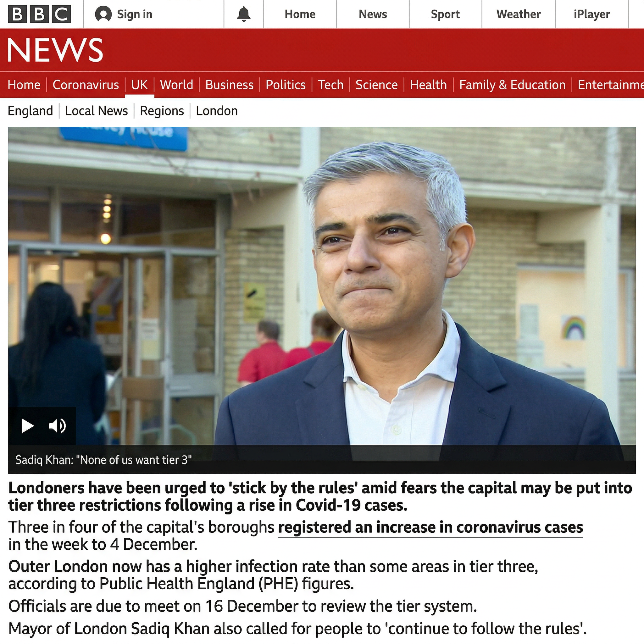Select the Politics tab
This screenshot has width=644, height=644.
(x=286, y=85)
